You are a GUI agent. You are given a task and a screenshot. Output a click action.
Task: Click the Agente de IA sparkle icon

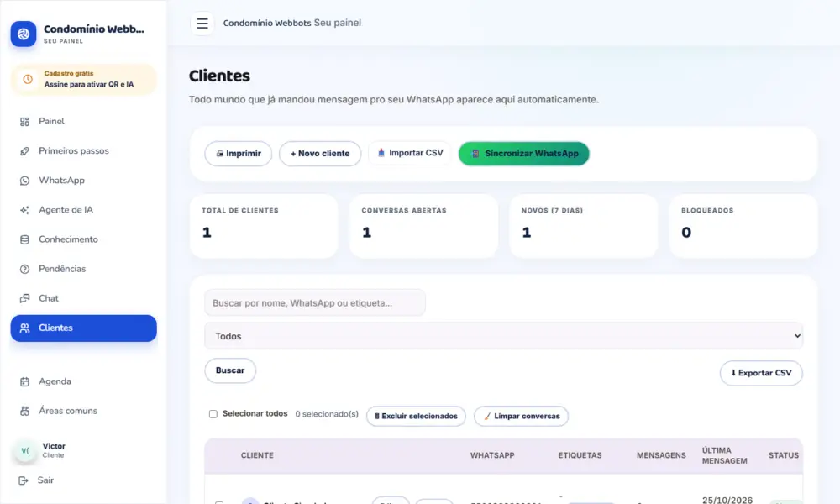(x=24, y=210)
